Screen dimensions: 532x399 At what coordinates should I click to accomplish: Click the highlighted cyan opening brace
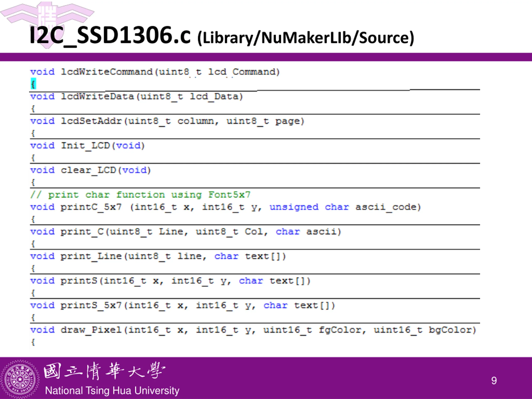coord(33,84)
